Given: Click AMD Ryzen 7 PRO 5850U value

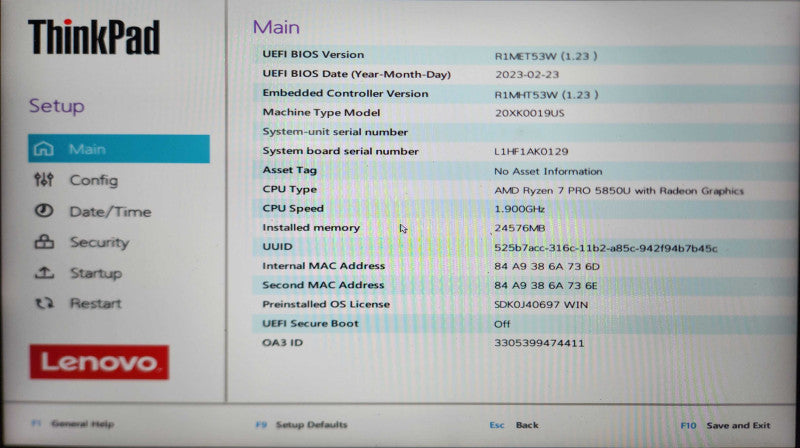Looking at the screenshot, I should (x=619, y=191).
